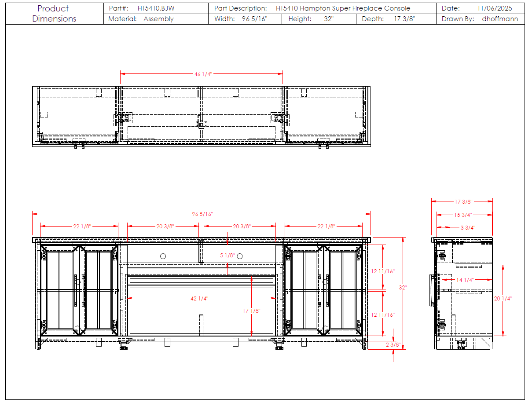532x406 pixels.
Task: Click the "17 1/8" vertical dimension text
Action: click(x=252, y=311)
